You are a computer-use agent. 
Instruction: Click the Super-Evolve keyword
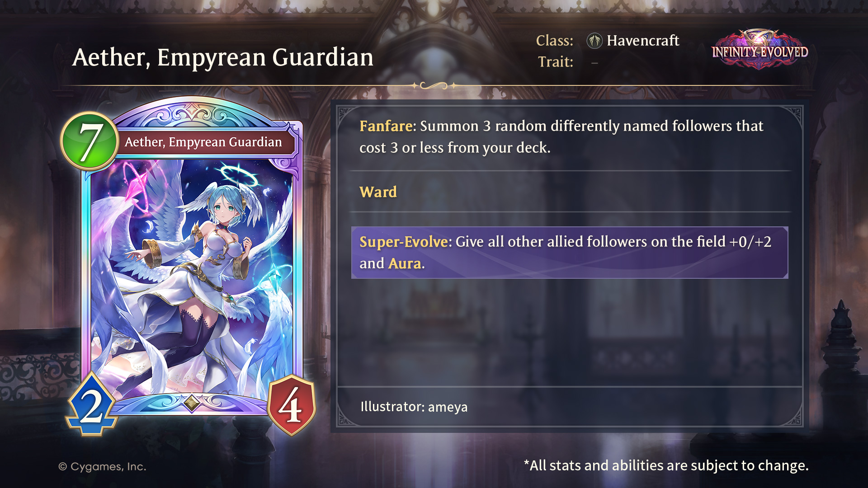[403, 242]
